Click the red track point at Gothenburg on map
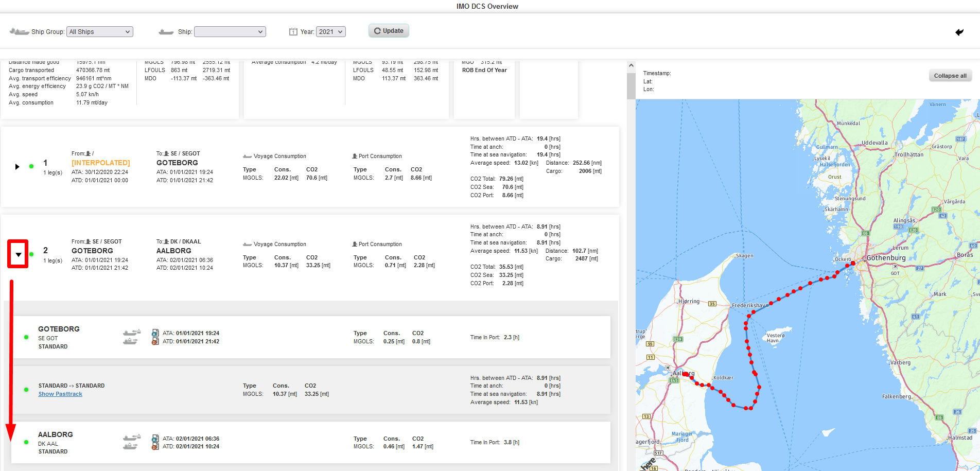The image size is (980, 471). click(x=853, y=263)
